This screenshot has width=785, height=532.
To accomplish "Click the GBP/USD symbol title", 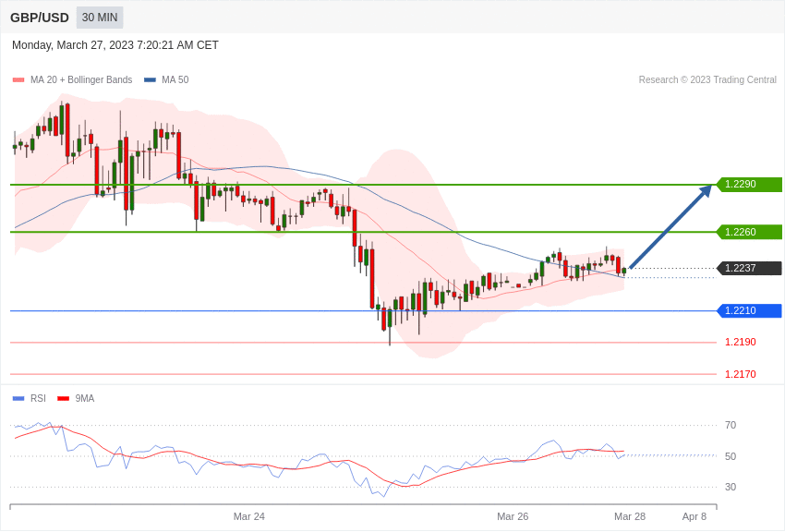I will tap(40, 18).
